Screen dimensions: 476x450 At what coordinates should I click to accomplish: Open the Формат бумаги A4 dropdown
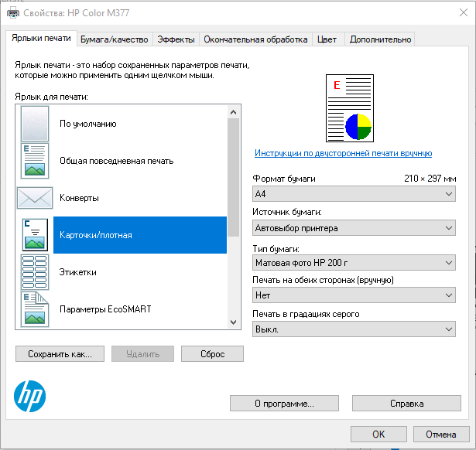click(354, 194)
